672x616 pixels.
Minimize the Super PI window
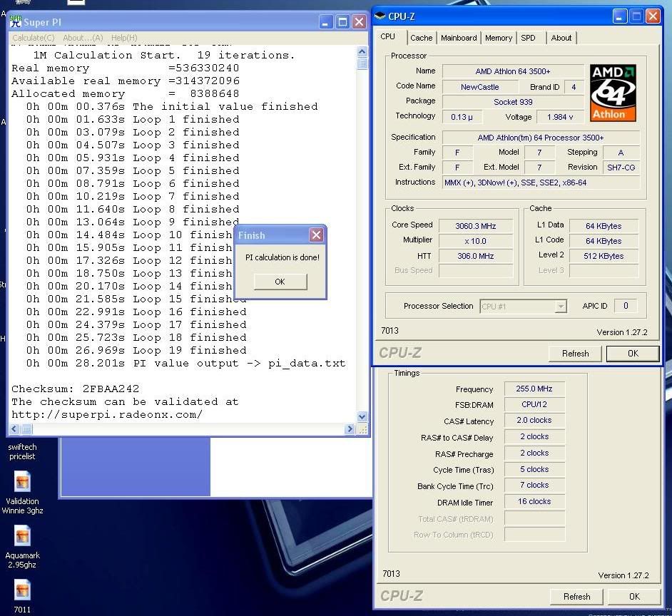pos(326,22)
